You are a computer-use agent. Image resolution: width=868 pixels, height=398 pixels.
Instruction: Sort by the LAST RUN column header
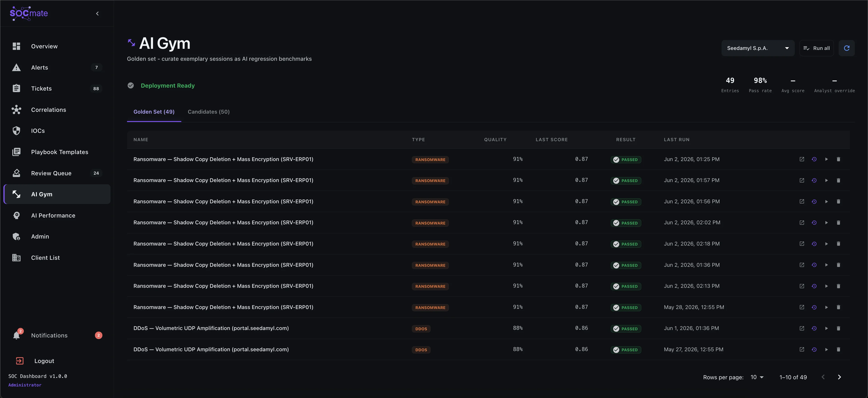tap(677, 139)
